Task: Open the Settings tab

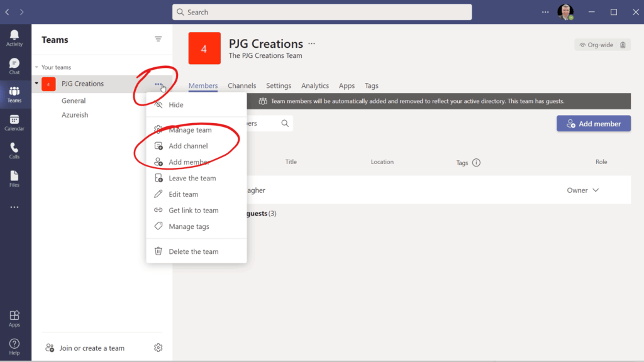Action: pyautogui.click(x=279, y=85)
